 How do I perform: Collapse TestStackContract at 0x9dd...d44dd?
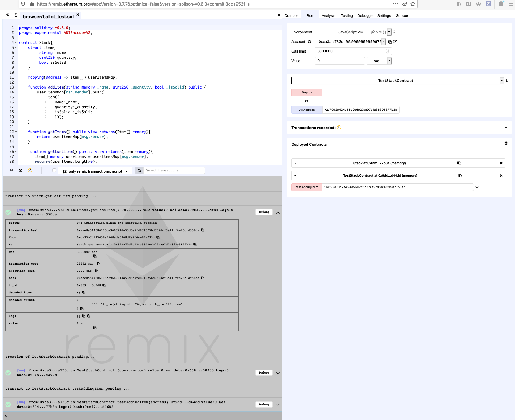click(x=295, y=176)
